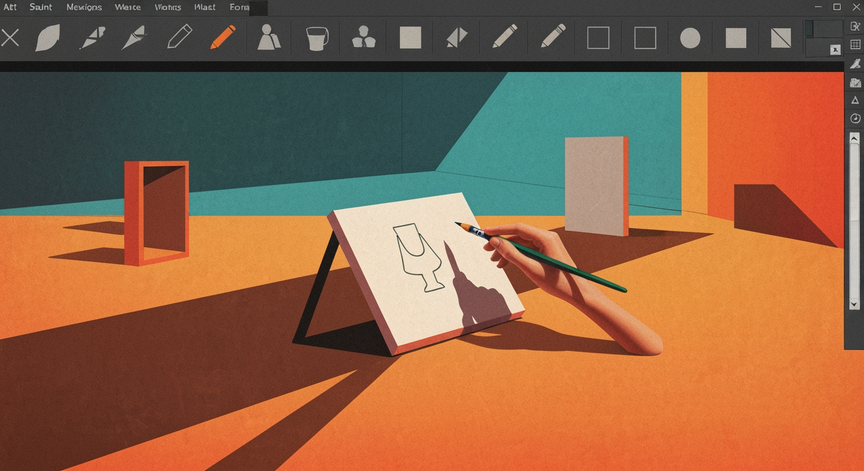Minimize the application window
This screenshot has height=471, width=864.
[819, 7]
